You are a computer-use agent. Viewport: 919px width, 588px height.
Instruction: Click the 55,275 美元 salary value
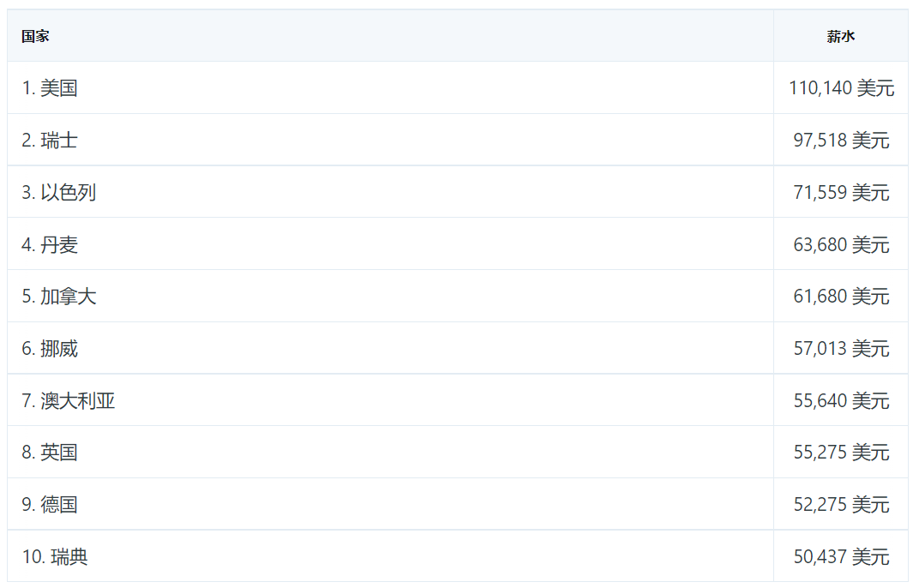[841, 452]
